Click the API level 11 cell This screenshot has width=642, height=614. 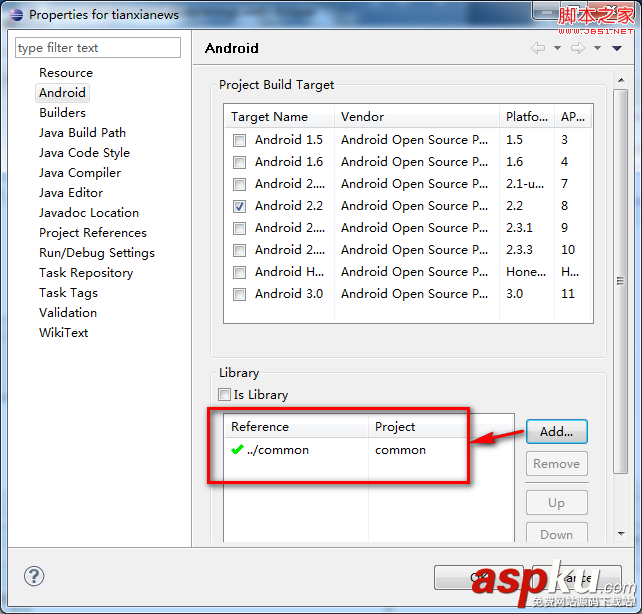tap(567, 294)
